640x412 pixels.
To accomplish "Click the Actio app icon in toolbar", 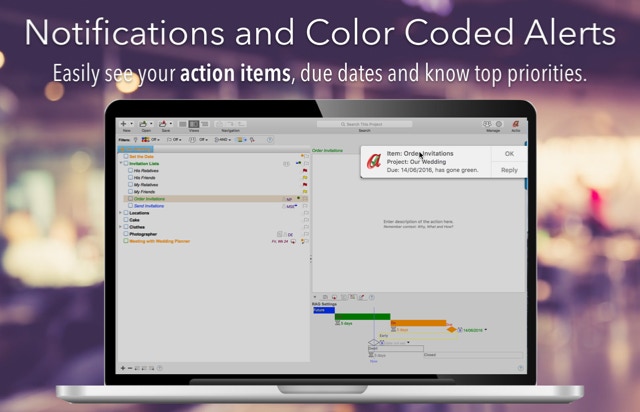I will coord(514,124).
